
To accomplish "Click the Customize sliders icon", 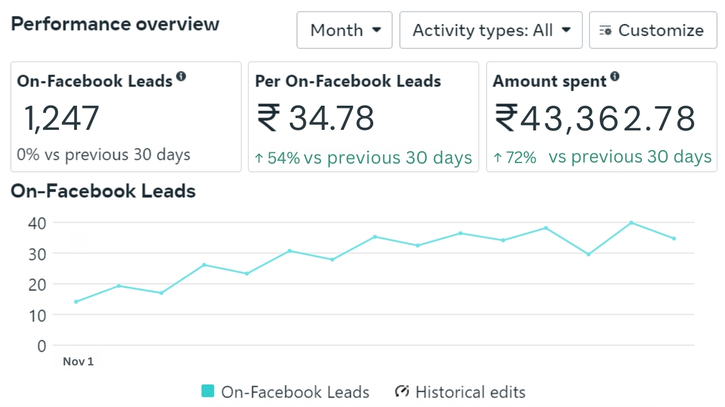I will point(605,31).
